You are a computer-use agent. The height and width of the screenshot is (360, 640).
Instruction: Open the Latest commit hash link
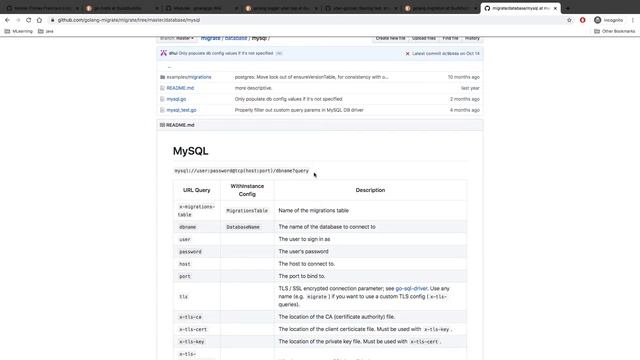[x=451, y=53]
